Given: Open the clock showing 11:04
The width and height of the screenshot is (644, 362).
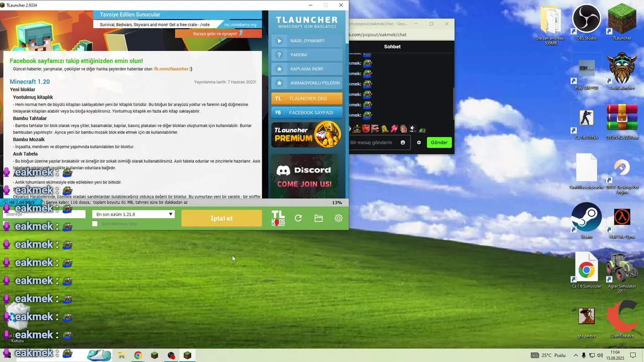Looking at the screenshot, I should (x=615, y=355).
